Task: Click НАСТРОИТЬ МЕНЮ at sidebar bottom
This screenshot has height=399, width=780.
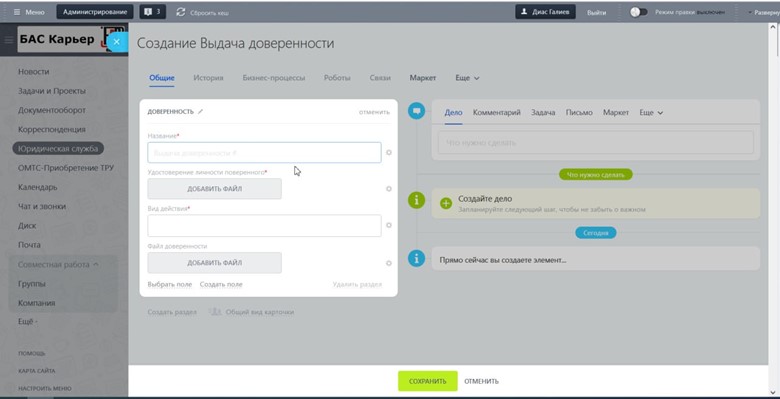Action: [x=45, y=389]
